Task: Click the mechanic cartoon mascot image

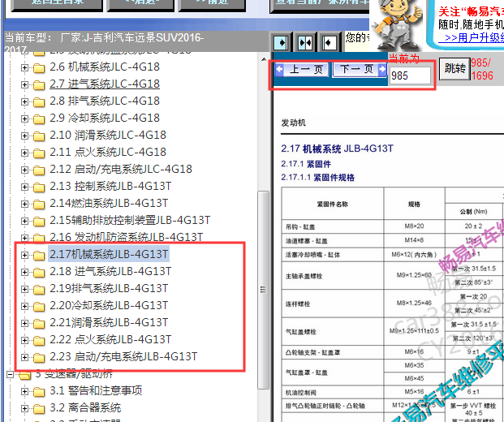Action: [x=398, y=25]
